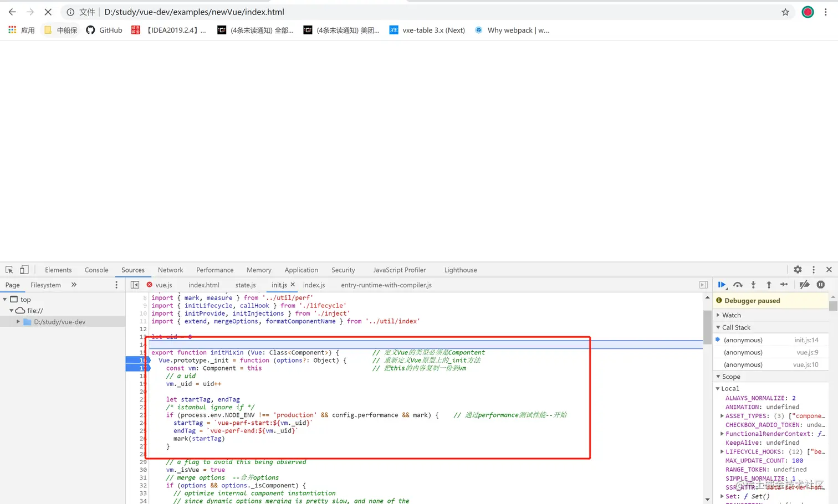Collapse the Scope section
838x504 pixels.
click(x=718, y=377)
